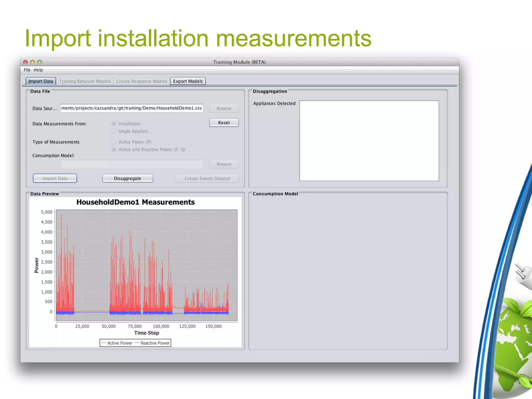Click the Time Step axis label
The image size is (532, 399).
point(147,333)
